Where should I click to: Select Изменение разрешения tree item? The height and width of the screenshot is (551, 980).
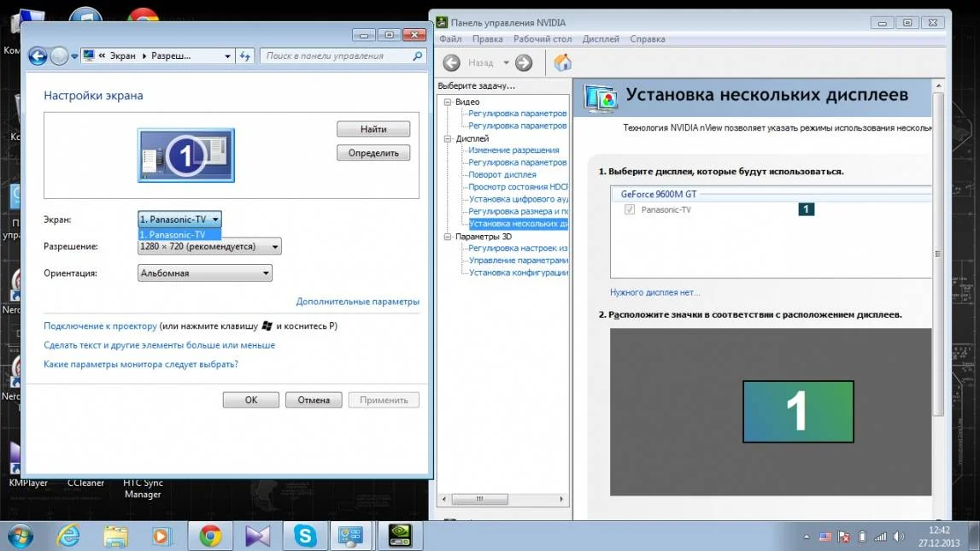tap(513, 150)
